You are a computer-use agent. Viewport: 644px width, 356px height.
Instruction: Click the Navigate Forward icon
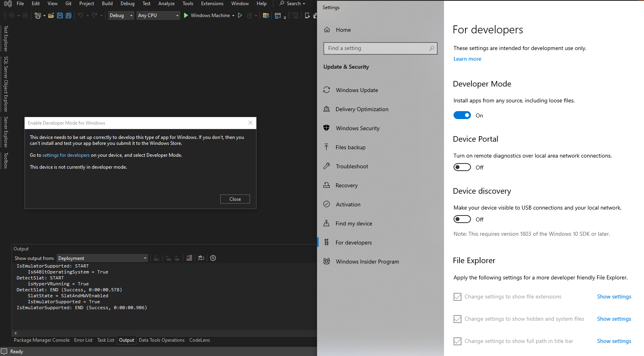pyautogui.click(x=25, y=15)
